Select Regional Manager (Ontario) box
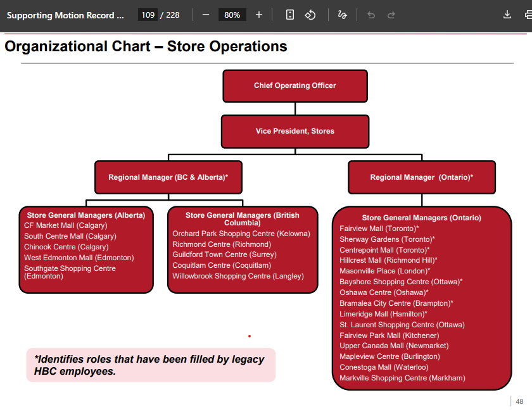Screen dimensions: 532x414 [x=422, y=177]
